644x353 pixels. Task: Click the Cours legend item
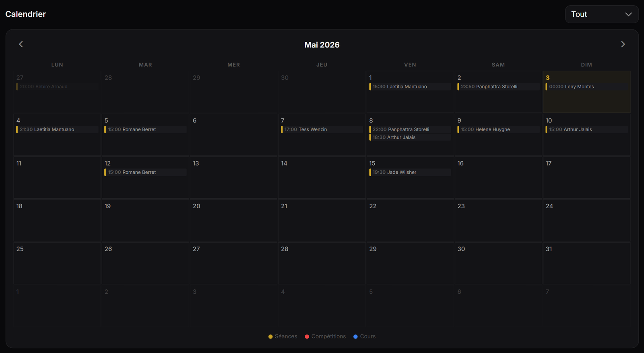pos(364,336)
